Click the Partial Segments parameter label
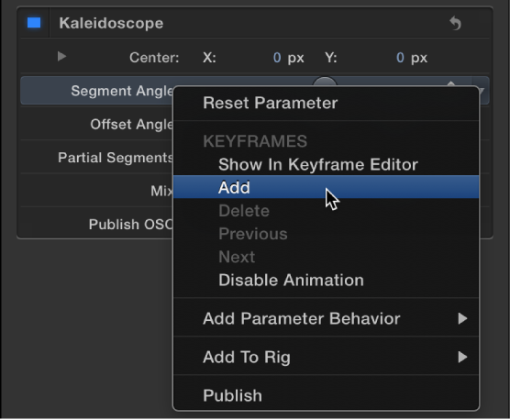 [x=116, y=158]
